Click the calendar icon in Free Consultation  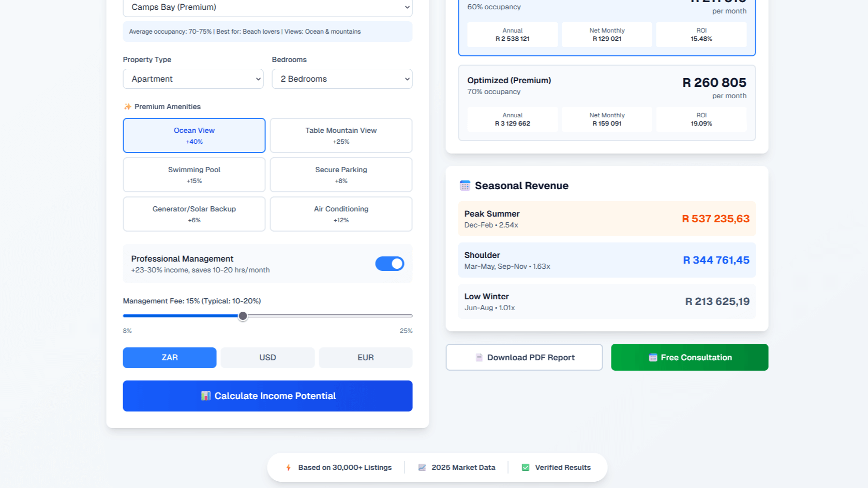pyautogui.click(x=653, y=358)
